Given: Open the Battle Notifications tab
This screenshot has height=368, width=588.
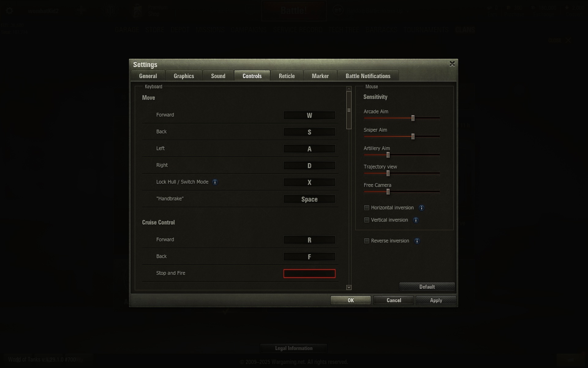Looking at the screenshot, I should [368, 76].
